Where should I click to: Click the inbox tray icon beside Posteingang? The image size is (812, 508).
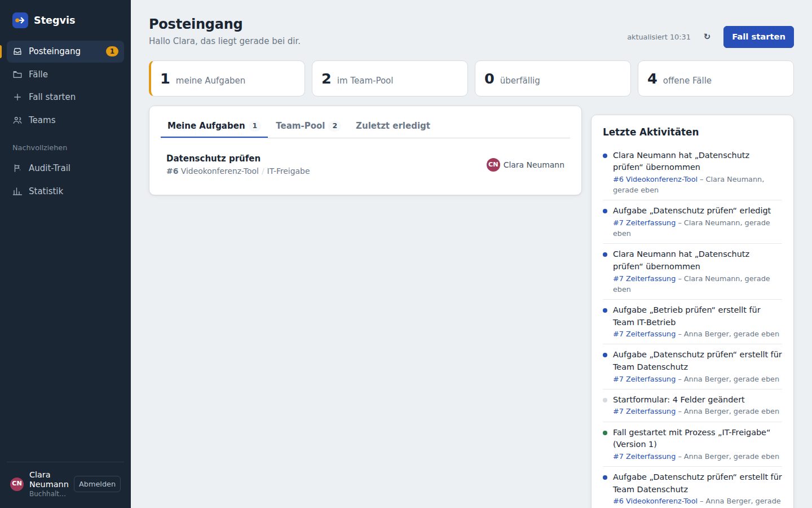pos(17,51)
